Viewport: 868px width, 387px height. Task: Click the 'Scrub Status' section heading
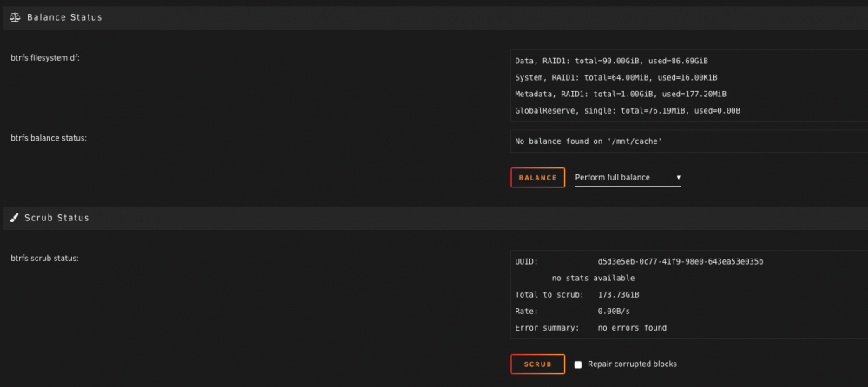56,218
